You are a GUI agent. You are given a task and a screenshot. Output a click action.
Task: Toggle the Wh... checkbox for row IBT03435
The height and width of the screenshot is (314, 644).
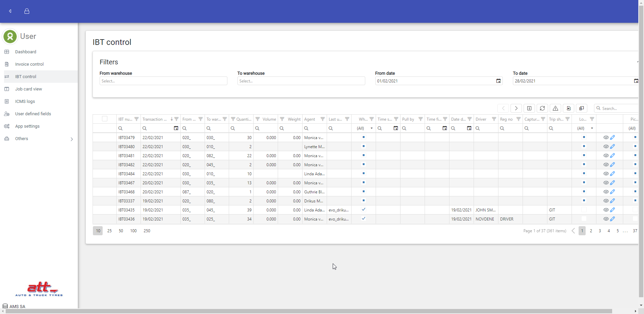(x=364, y=210)
